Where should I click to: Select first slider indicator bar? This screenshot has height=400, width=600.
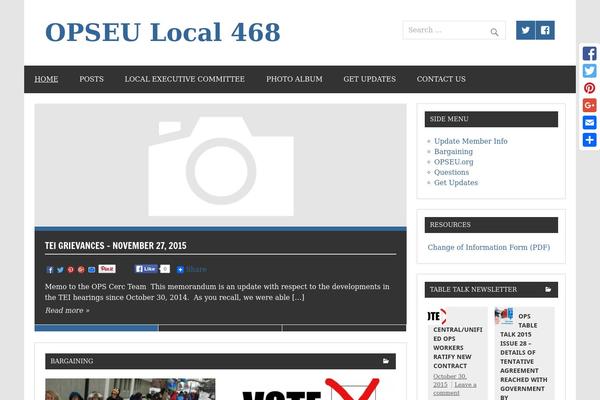tap(96, 328)
